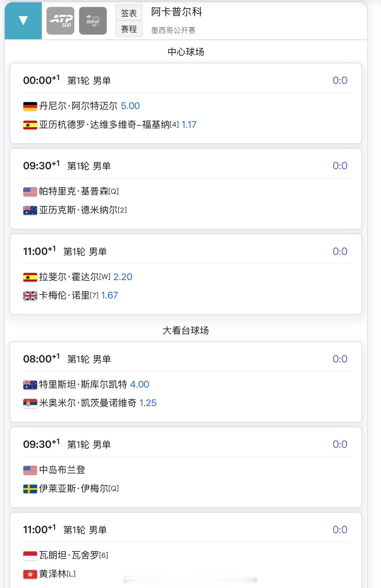Tap the Hong Kong flag beside 黄泽林
This screenshot has width=381, height=588.
coord(30,574)
